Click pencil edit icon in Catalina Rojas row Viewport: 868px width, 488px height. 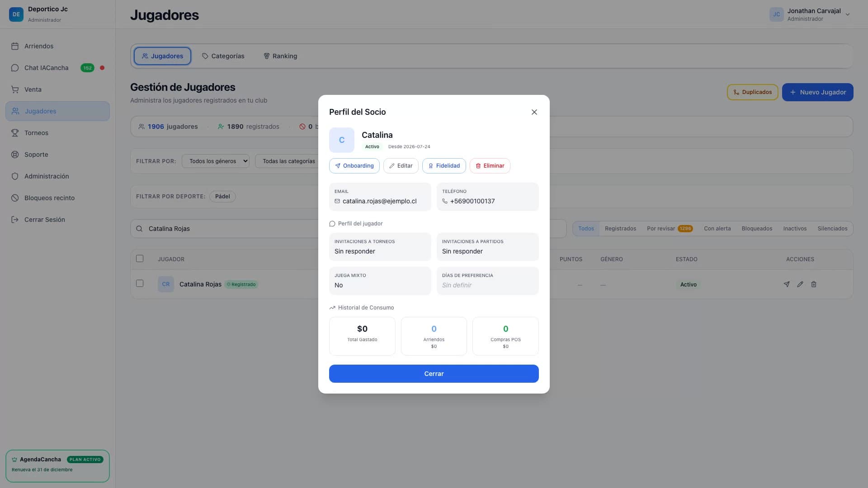click(x=800, y=284)
